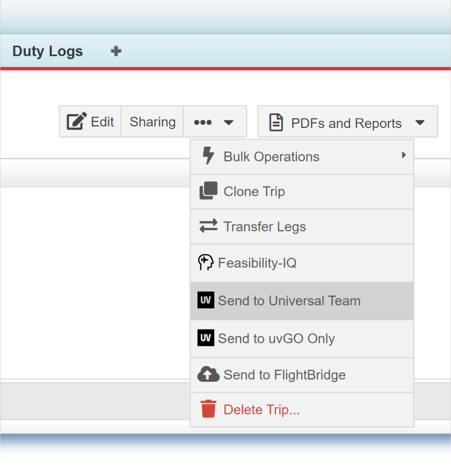Open the Sharing button
Image resolution: width=451 pixels, height=476 pixels.
tap(152, 122)
